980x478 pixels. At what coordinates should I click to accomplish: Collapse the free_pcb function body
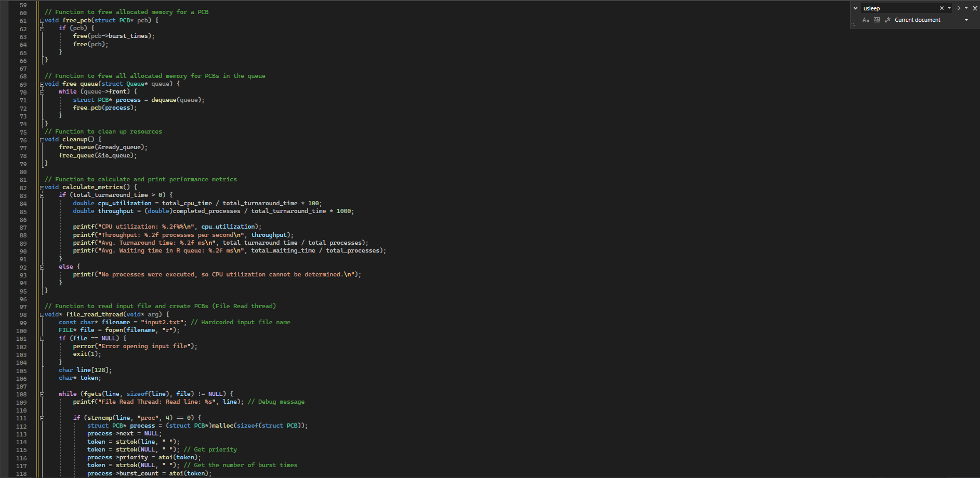(42, 20)
